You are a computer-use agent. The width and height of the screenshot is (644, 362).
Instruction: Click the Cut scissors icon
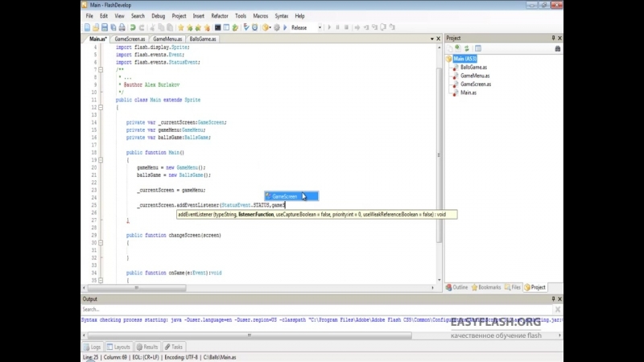152,27
